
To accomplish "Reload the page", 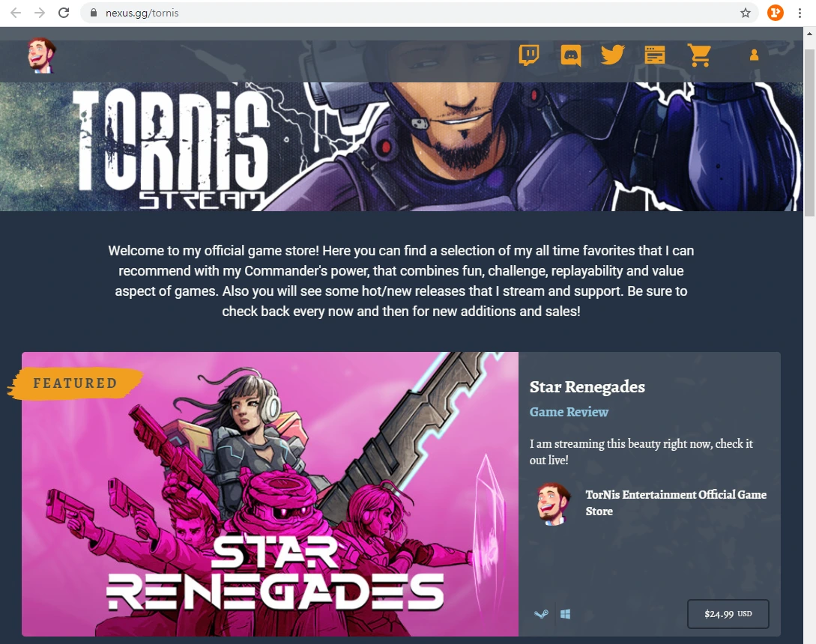I will pyautogui.click(x=64, y=13).
